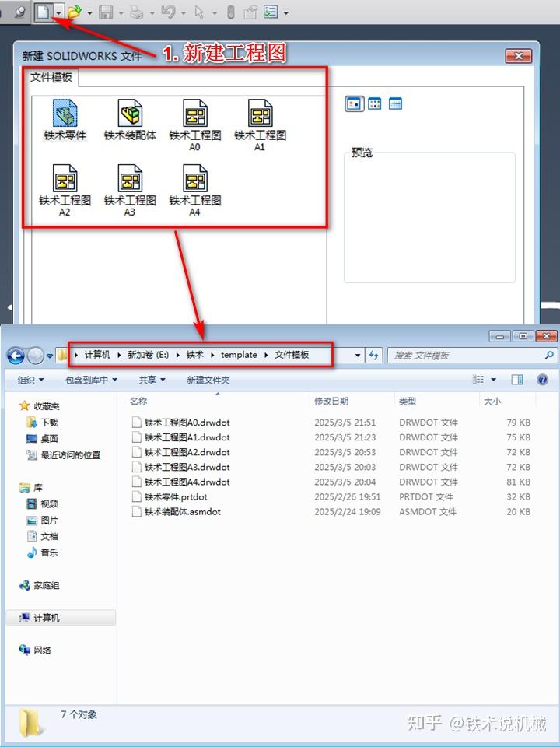Sort by the 类型 column header
Viewport: 560px width, 747px height.
coord(408,402)
